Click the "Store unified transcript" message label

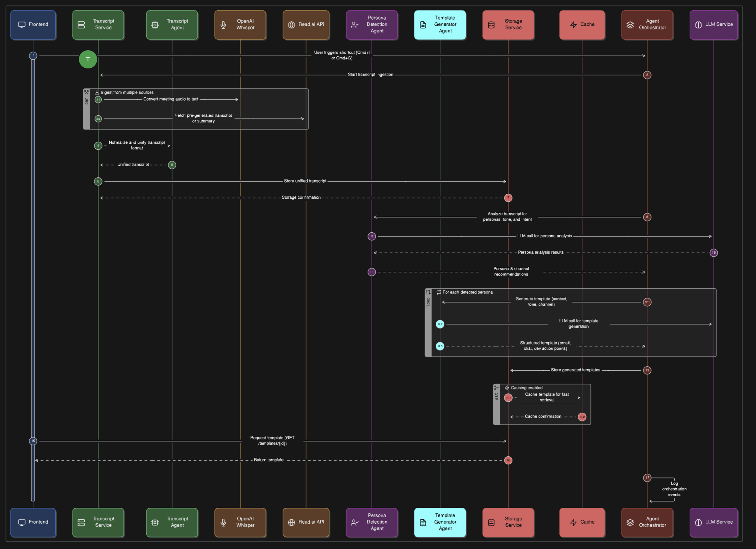pos(305,181)
